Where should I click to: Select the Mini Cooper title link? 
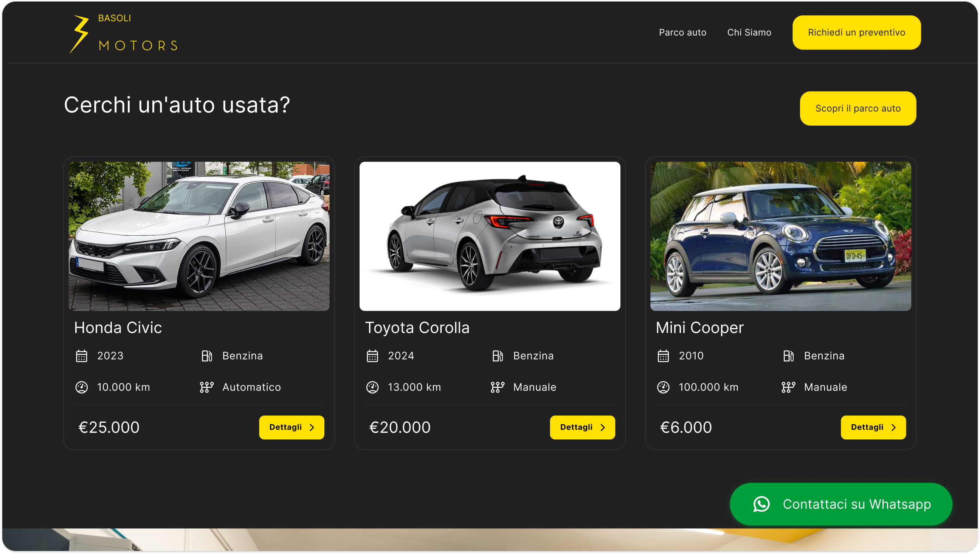tap(699, 327)
